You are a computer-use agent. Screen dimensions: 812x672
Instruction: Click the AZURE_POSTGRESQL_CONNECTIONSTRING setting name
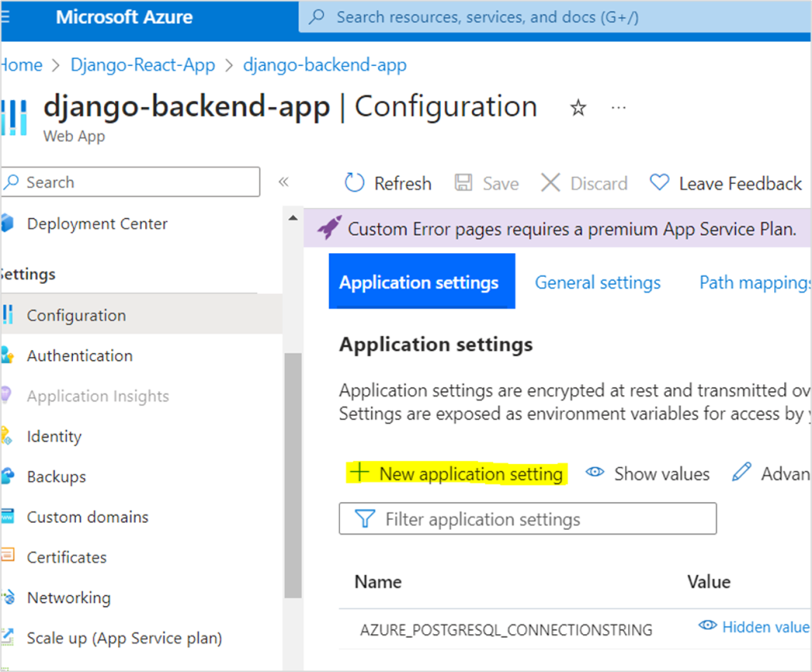click(506, 630)
